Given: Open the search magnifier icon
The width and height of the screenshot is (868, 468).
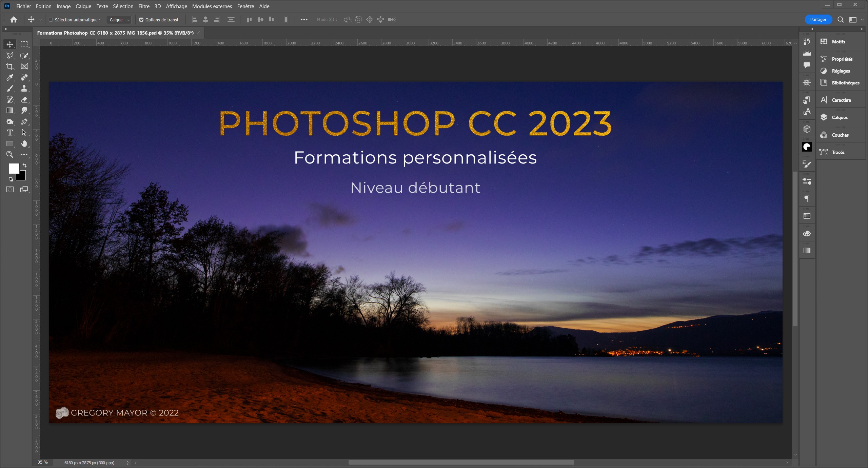Looking at the screenshot, I should tap(841, 20).
